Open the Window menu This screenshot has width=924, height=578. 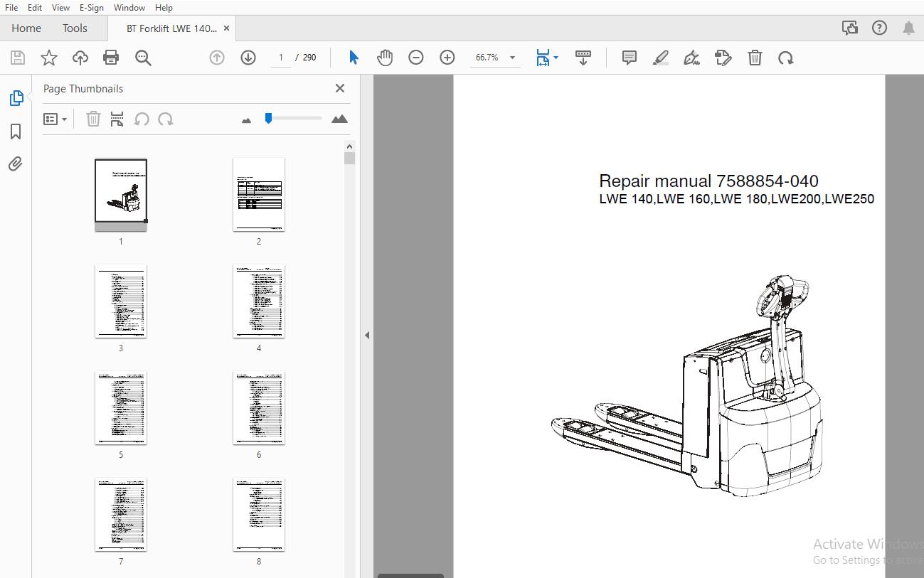(129, 8)
